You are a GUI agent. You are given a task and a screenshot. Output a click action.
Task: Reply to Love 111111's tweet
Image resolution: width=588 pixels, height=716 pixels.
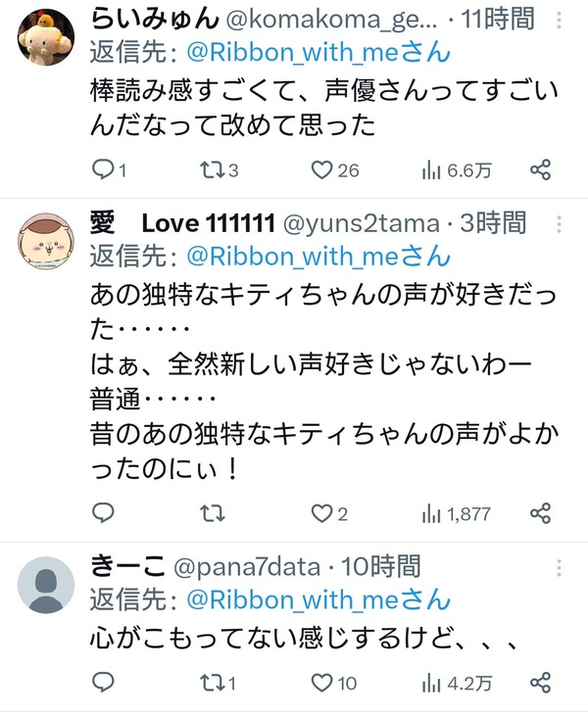click(103, 513)
